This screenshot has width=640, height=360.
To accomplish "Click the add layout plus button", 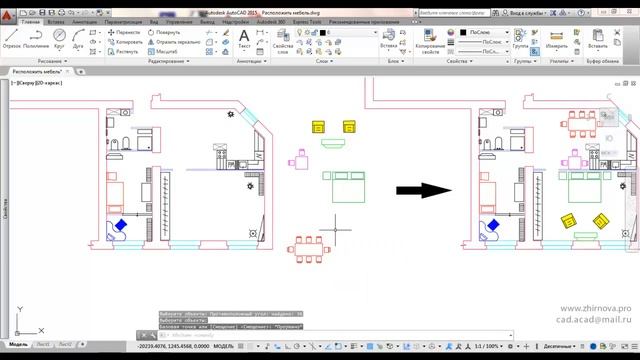I will coord(82,344).
